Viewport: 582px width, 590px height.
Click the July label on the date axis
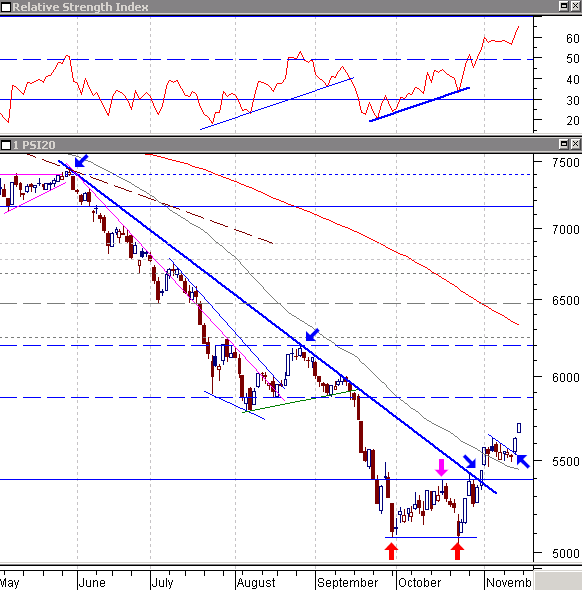coord(162,583)
